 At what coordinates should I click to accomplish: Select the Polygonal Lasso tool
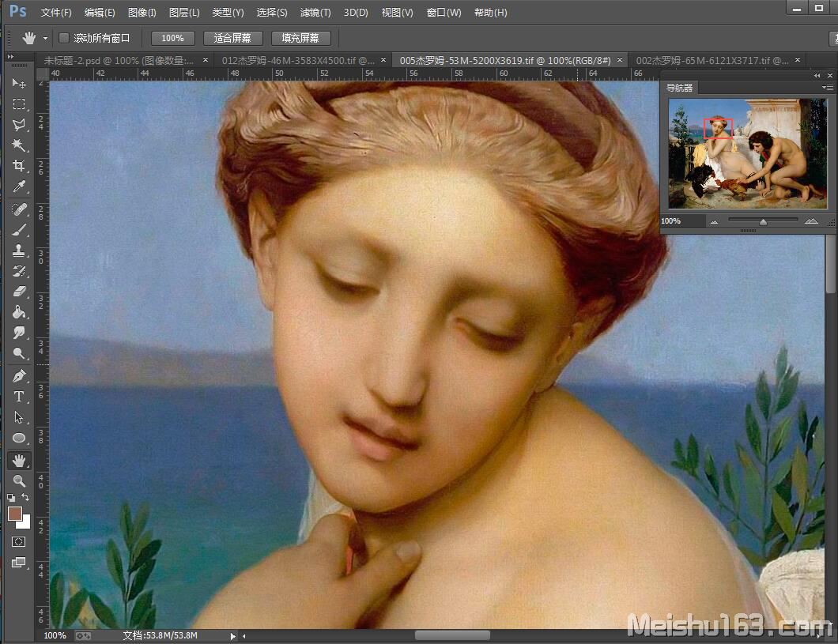click(19, 124)
